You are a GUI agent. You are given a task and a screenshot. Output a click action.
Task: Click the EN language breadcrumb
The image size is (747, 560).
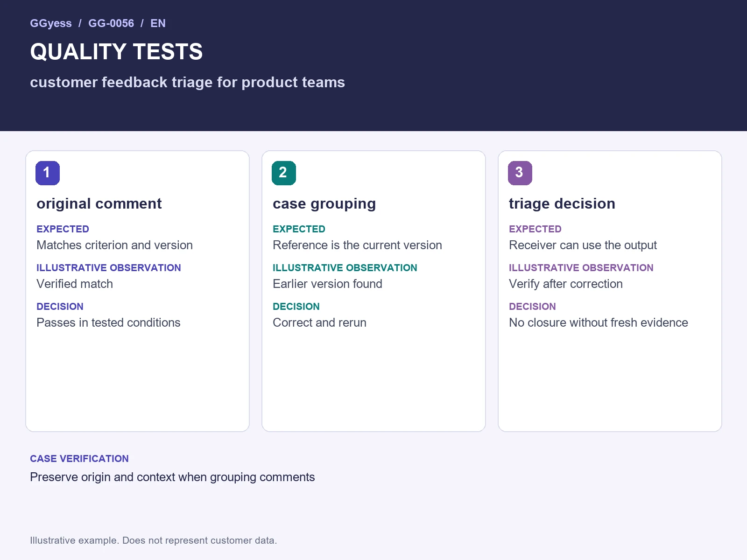click(158, 23)
